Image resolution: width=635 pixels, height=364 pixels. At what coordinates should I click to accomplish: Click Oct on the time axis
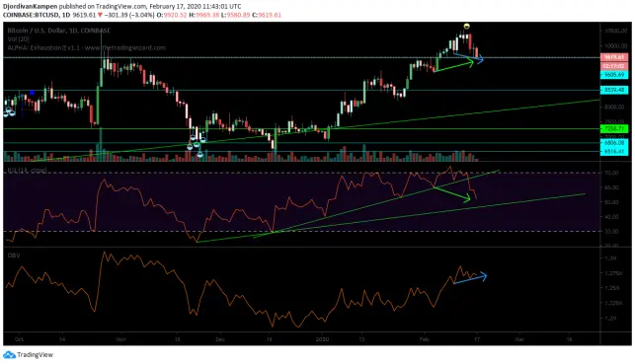tap(19, 339)
